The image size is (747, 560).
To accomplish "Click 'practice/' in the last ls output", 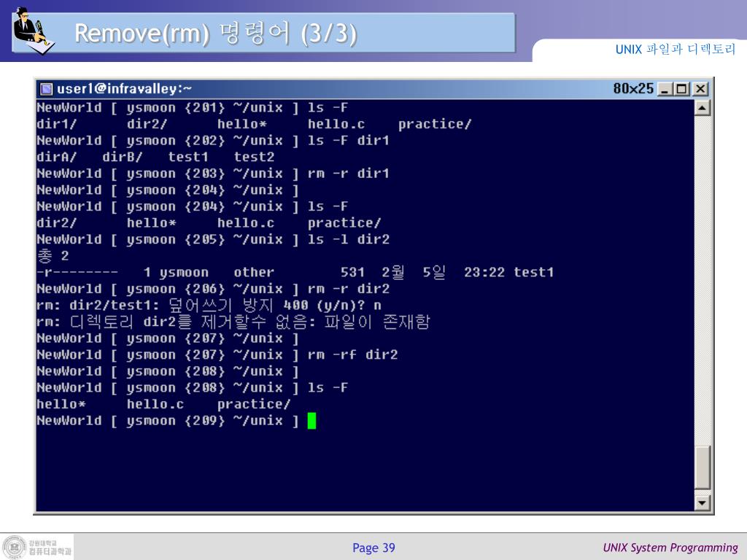I will [254, 404].
